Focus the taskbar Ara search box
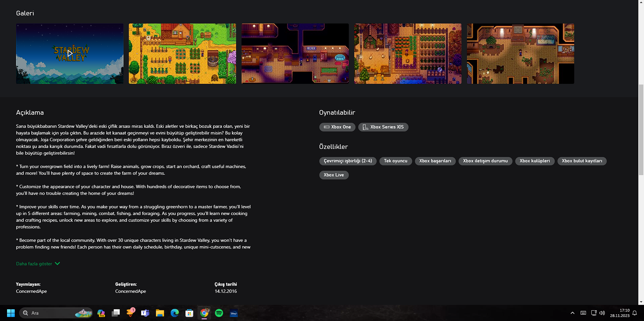This screenshot has height=321, width=644. 56,313
